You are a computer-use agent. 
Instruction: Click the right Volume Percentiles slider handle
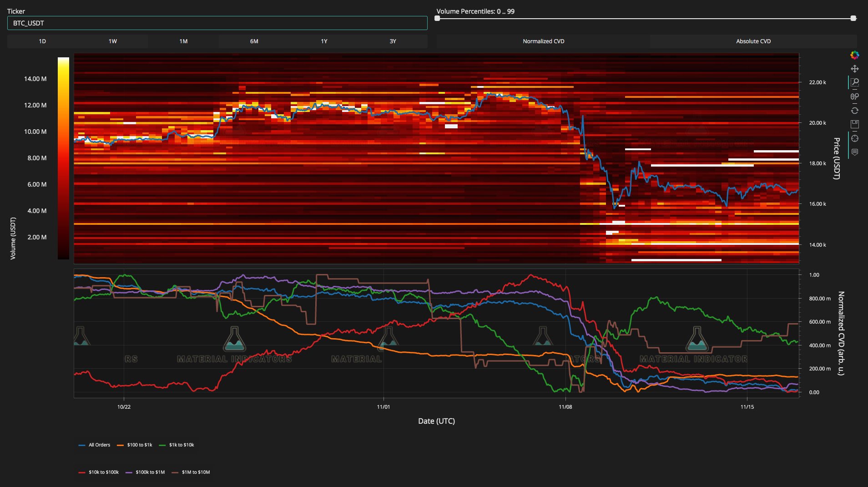tap(853, 18)
